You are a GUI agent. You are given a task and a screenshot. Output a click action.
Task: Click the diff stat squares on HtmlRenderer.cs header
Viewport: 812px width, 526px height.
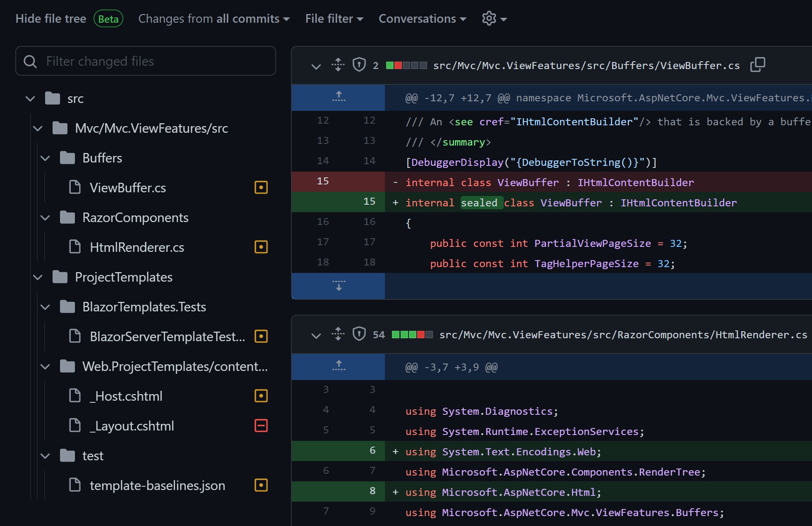click(x=412, y=335)
